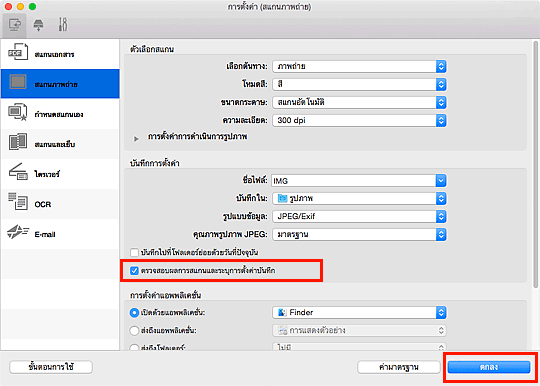The image size is (540, 386).
Task: Select OCR in the sidebar
Action: pyautogui.click(x=60, y=204)
